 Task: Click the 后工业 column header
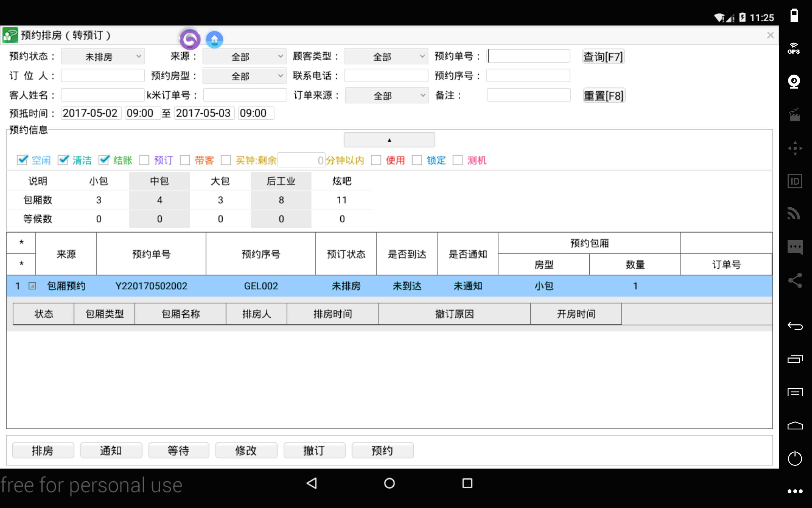[x=281, y=181]
